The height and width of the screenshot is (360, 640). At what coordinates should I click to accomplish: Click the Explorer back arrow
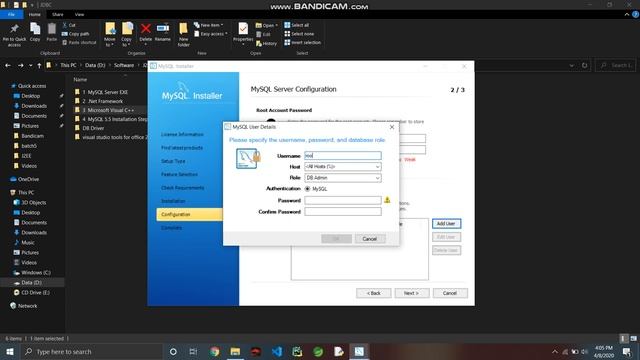point(8,65)
